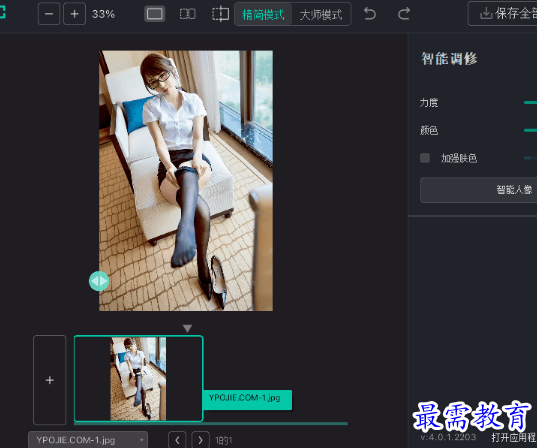This screenshot has width=537, height=448.
Task: Switch to 大师模式 tab
Action: click(321, 14)
